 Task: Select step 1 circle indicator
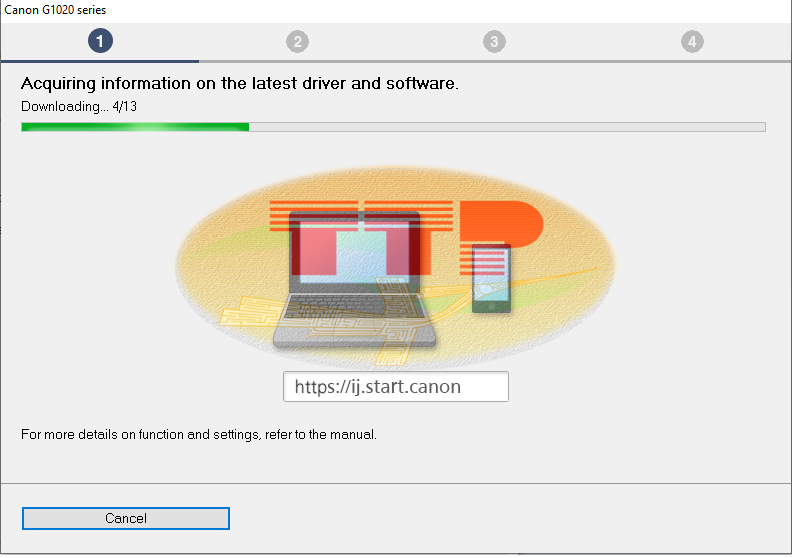tap(100, 41)
